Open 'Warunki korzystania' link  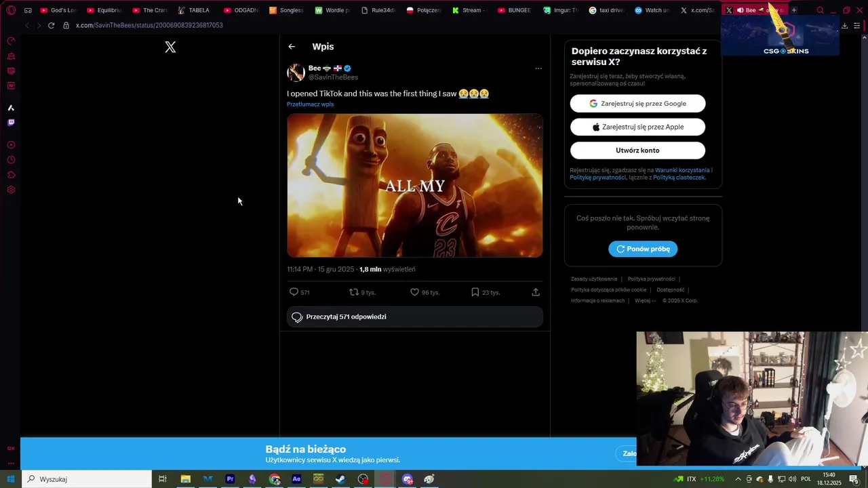coord(682,170)
